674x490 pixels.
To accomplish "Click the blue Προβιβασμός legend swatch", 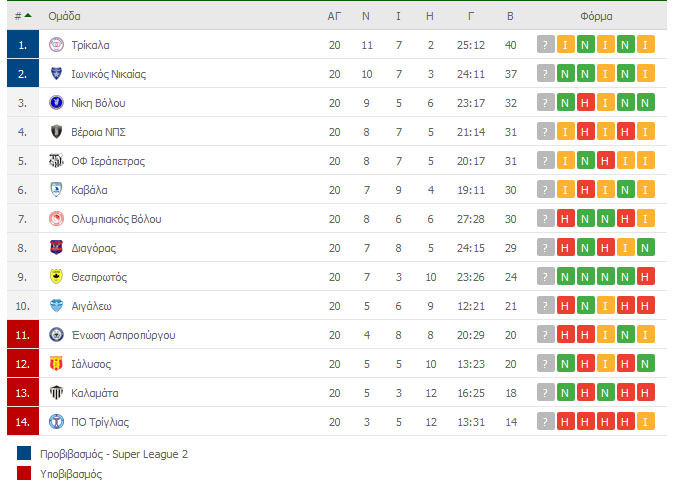I will point(24,453).
